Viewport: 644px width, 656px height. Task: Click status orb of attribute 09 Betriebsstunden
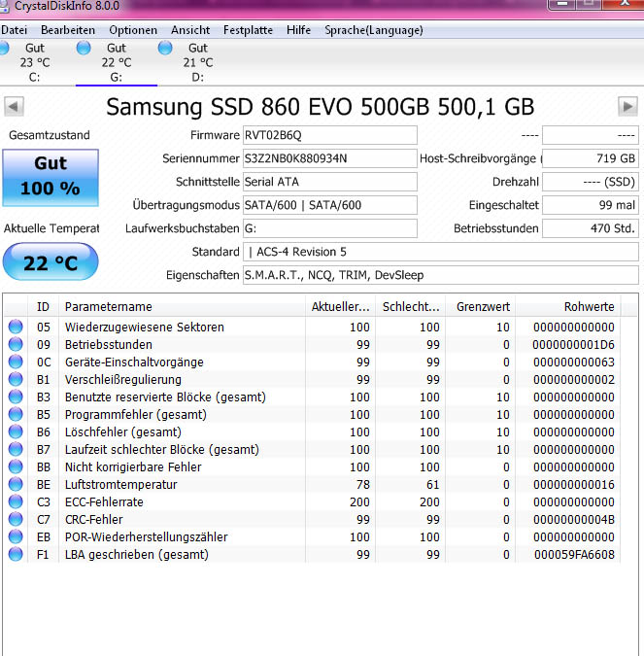tap(16, 344)
